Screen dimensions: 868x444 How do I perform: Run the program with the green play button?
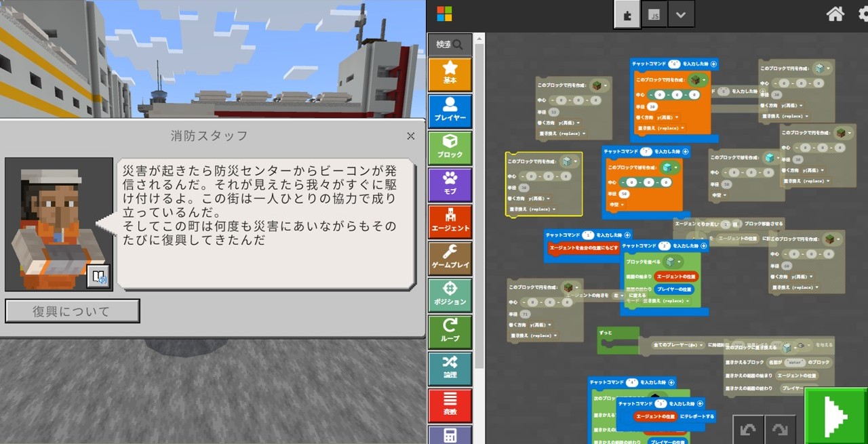pos(835,416)
